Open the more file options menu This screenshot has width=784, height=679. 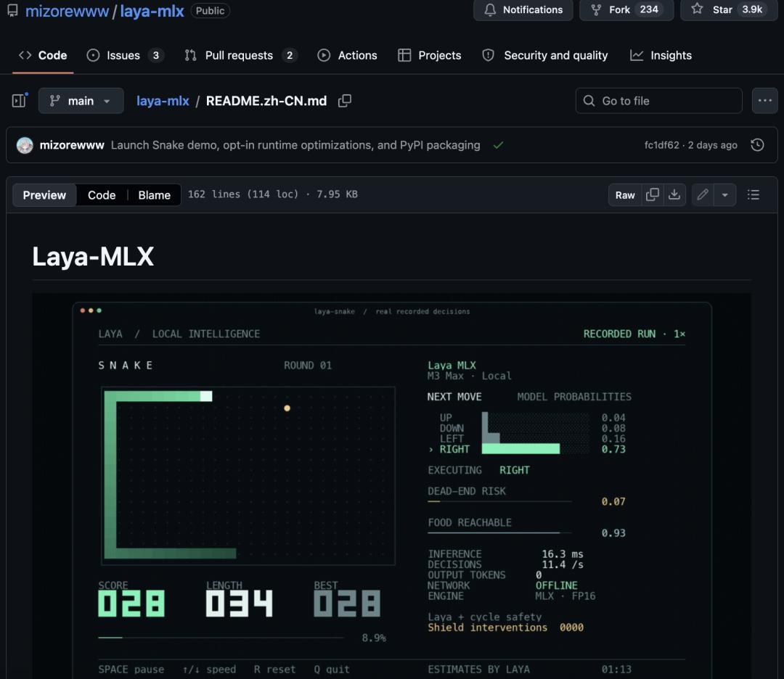764,101
